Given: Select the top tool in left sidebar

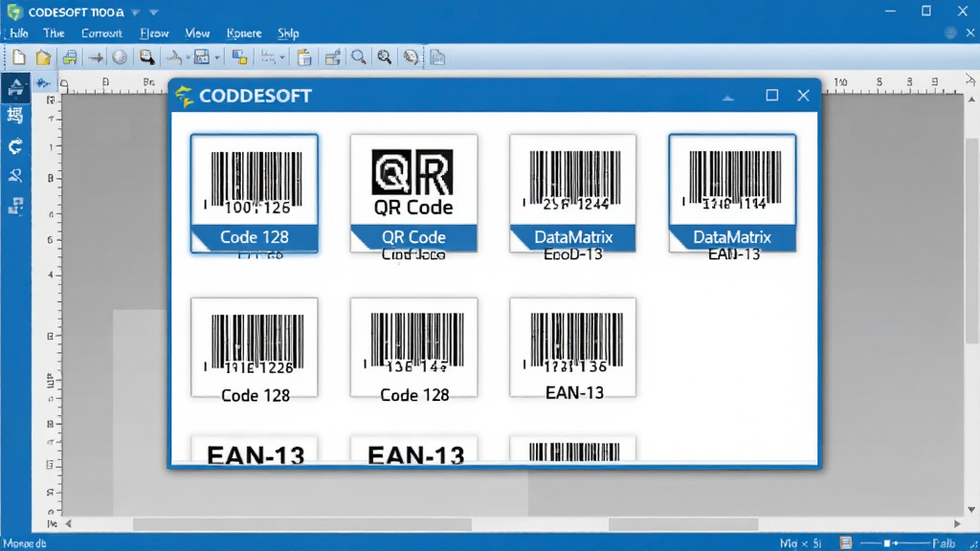Looking at the screenshot, I should point(15,87).
